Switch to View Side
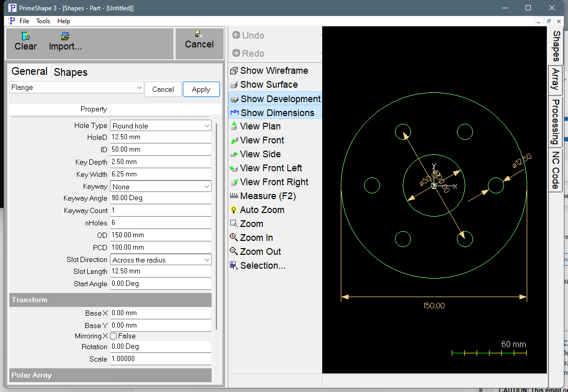The width and height of the screenshot is (568, 392). [256, 154]
